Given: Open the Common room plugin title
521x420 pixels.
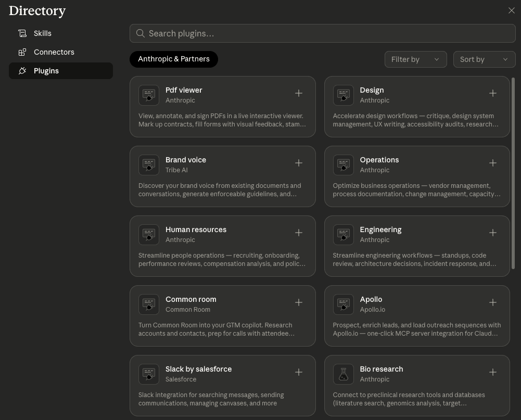Looking at the screenshot, I should [190, 299].
